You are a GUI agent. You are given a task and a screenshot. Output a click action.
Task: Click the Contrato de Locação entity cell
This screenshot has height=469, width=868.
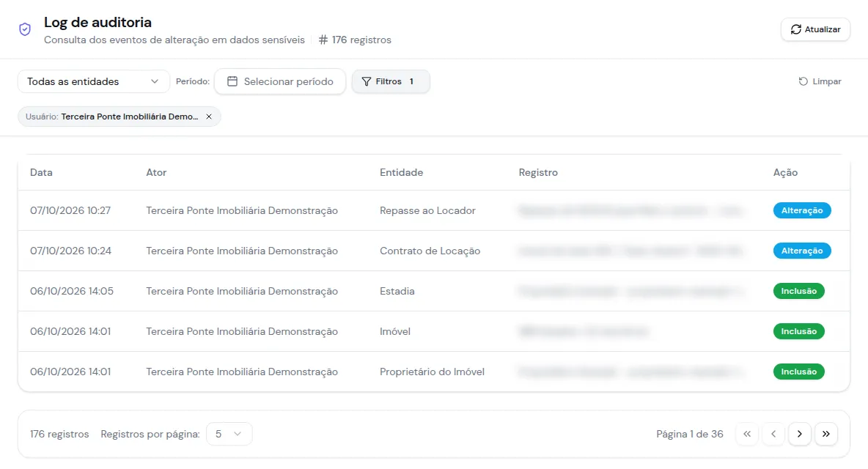coord(430,251)
